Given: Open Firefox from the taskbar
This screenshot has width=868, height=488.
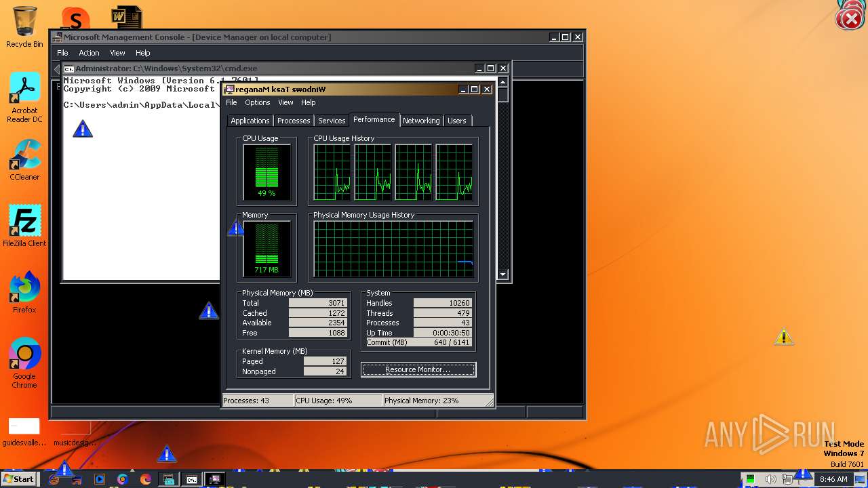Looking at the screenshot, I should (x=146, y=479).
